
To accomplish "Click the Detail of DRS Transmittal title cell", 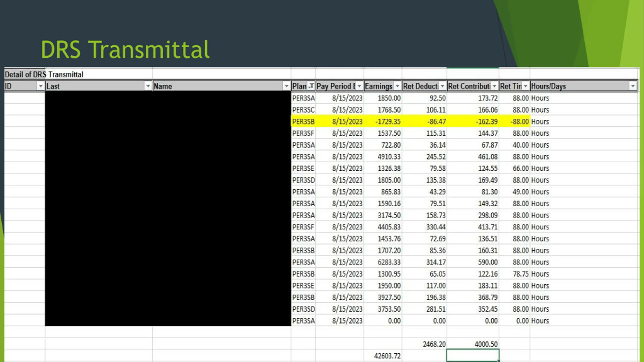I will [x=44, y=74].
